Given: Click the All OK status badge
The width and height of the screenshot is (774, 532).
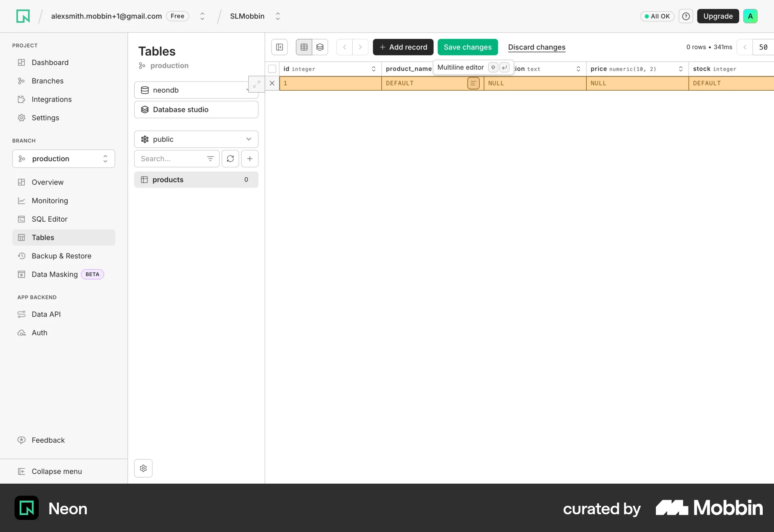Looking at the screenshot, I should click(657, 16).
